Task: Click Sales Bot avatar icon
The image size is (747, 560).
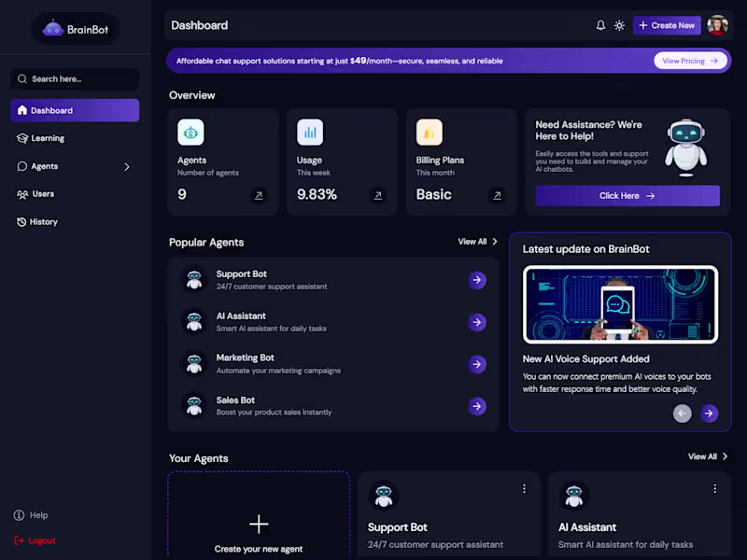Action: (x=194, y=406)
